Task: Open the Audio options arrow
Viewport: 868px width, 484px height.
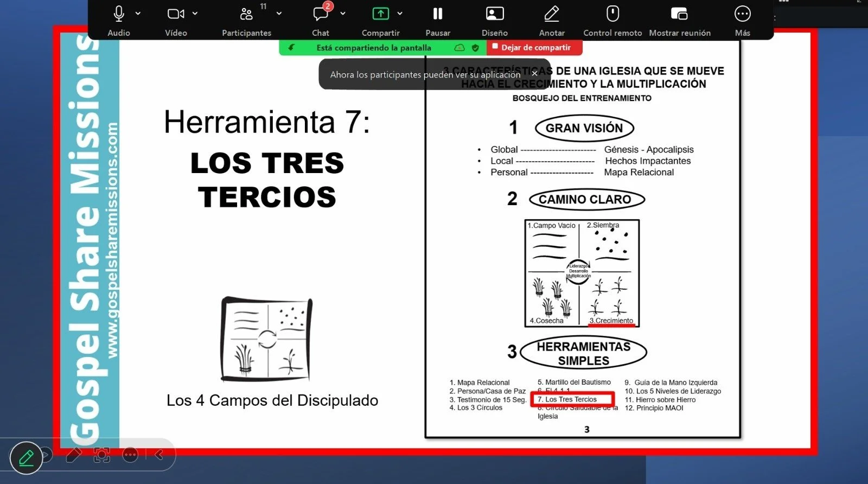Action: click(138, 14)
